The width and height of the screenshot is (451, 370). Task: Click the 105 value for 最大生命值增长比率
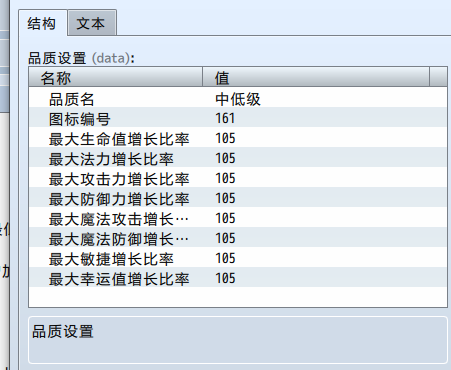225,138
